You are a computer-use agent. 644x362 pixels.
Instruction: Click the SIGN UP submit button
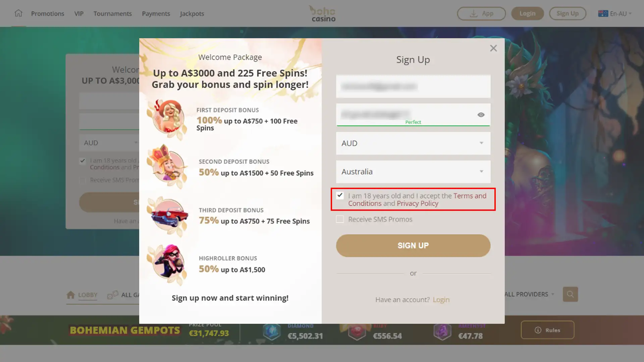413,245
